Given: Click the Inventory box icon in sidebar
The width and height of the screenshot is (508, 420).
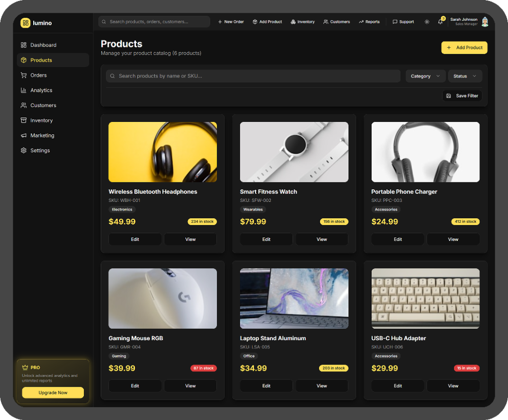Looking at the screenshot, I should pyautogui.click(x=23, y=120).
